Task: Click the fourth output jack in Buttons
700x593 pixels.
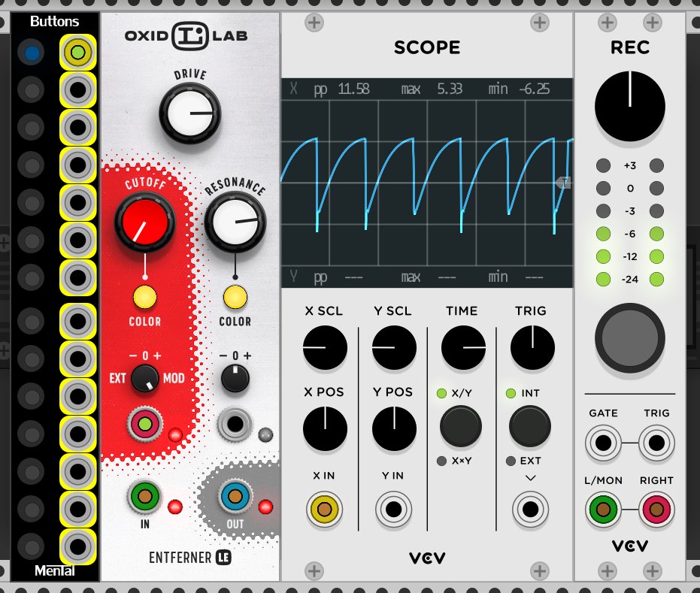Action: [x=77, y=165]
